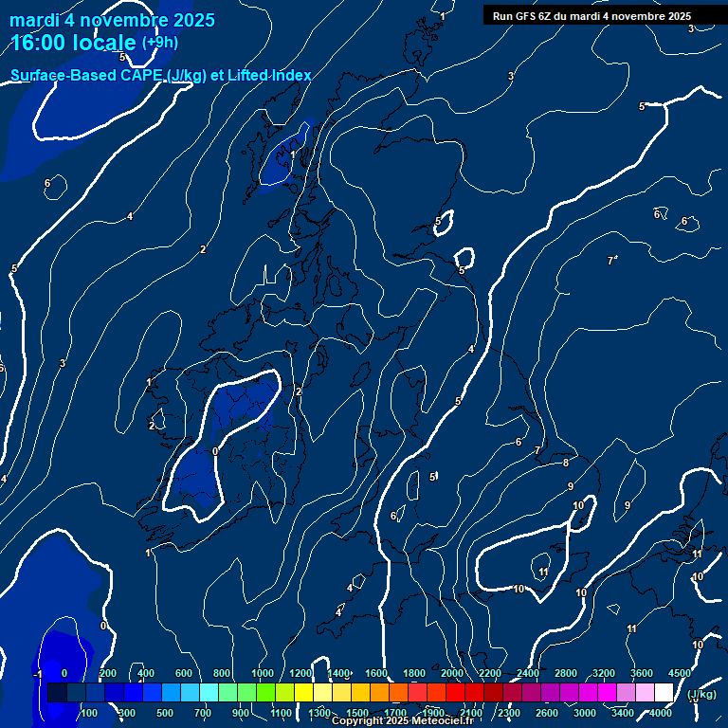Click 'Surface-Based CAPE (J/kg) et Lifted Index' heading

tap(160, 75)
